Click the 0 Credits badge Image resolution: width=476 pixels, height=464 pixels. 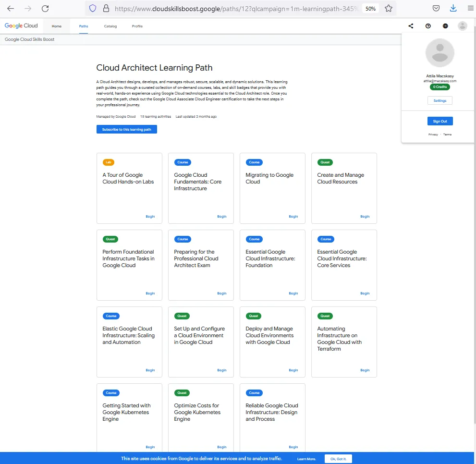click(440, 87)
